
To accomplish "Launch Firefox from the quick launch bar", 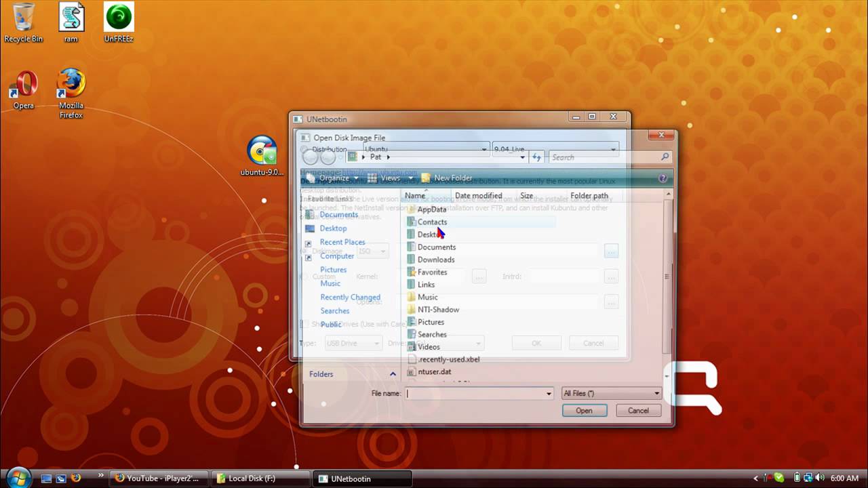I will pos(76,478).
